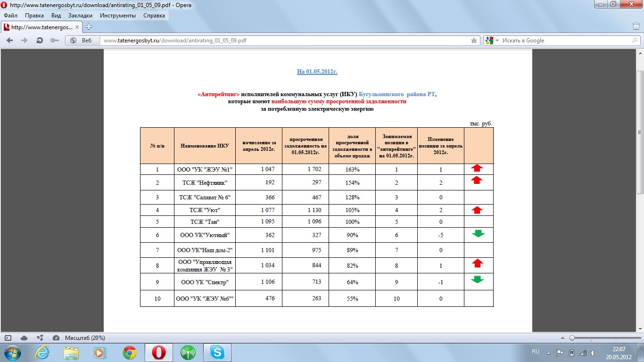644x362 pixels.
Task: Open Opera Link cloud icon
Action: (24, 338)
